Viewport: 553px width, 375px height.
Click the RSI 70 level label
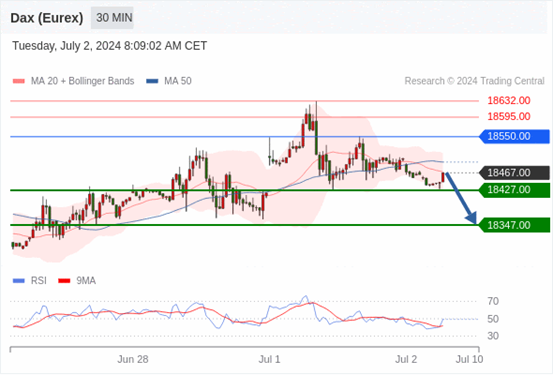click(493, 301)
